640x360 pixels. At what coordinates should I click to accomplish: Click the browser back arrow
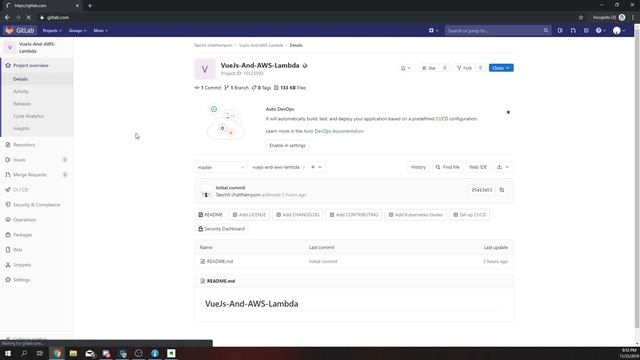pos(7,18)
